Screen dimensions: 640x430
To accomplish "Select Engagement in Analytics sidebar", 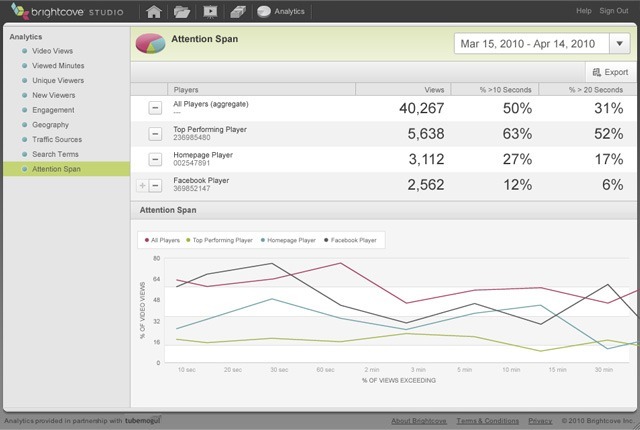I will tap(53, 110).
